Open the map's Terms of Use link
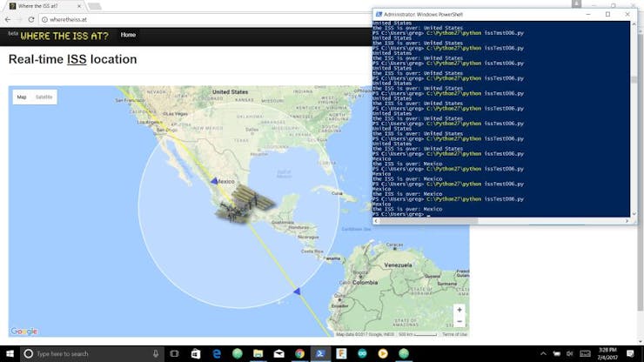644x362 pixels. (454, 334)
